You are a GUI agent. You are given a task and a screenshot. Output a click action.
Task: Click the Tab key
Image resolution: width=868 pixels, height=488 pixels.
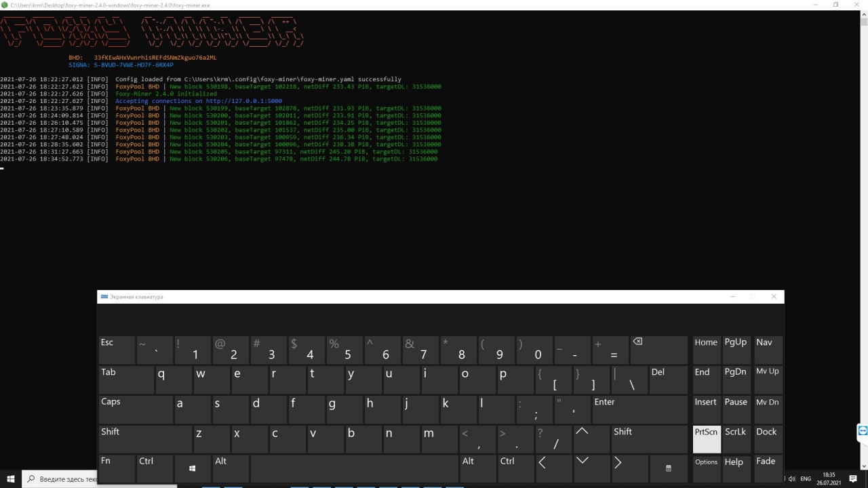126,380
